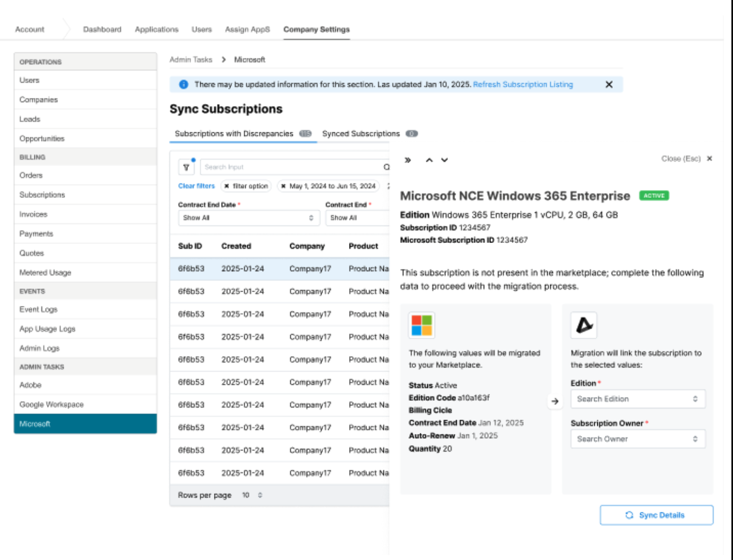Switch to Synced Subscriptions tab

point(361,134)
